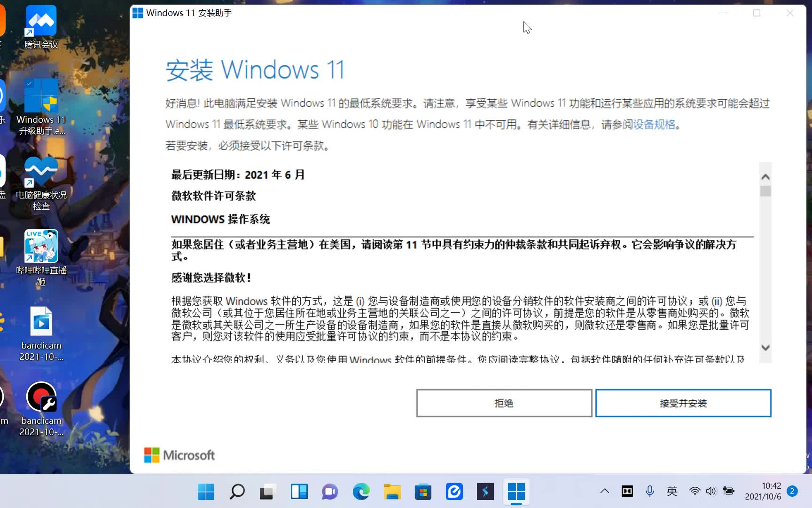Click the 拒绝 button
The width and height of the screenshot is (812, 508).
pyautogui.click(x=504, y=403)
